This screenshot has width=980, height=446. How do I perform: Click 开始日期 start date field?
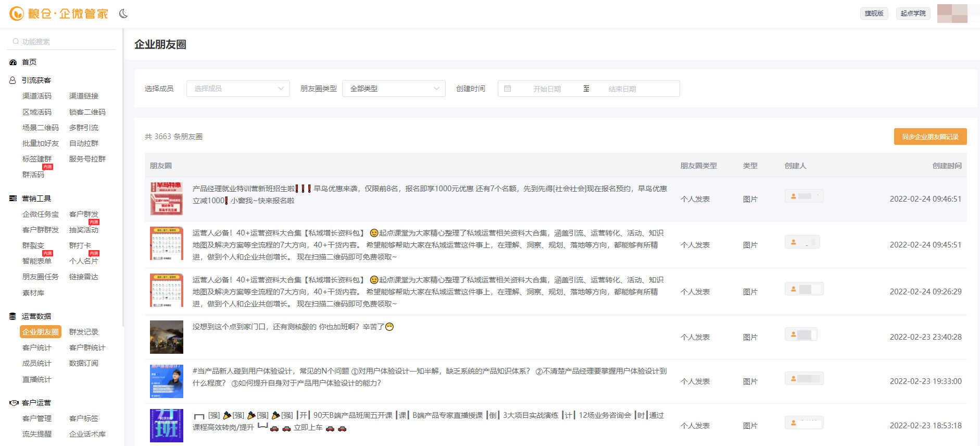pyautogui.click(x=547, y=89)
